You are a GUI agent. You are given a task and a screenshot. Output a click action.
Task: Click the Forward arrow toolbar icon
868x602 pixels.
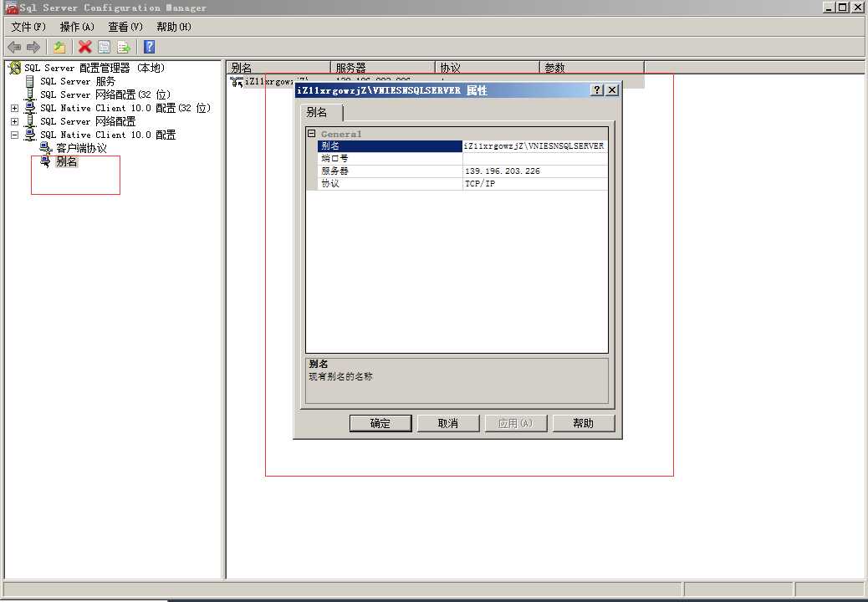point(33,48)
